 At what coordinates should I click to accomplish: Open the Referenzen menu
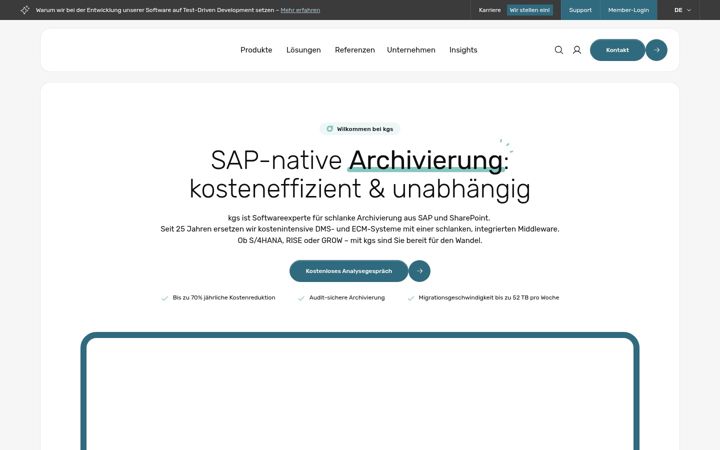pyautogui.click(x=354, y=50)
